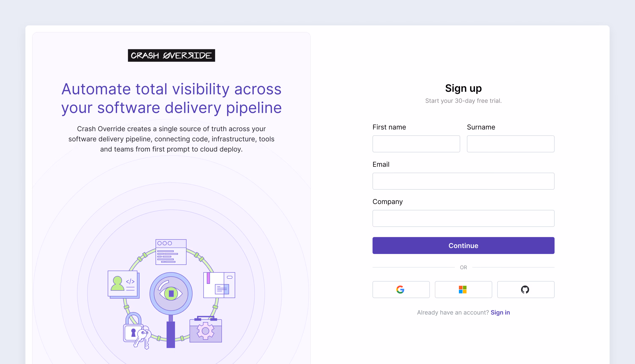
Task: Click the 'OR' separator text
Action: pos(463,267)
